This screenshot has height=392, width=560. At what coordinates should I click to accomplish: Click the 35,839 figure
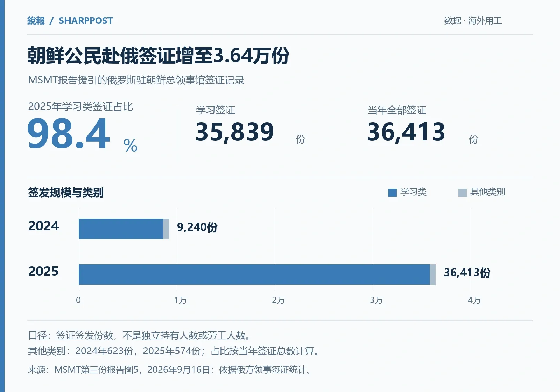coord(235,132)
